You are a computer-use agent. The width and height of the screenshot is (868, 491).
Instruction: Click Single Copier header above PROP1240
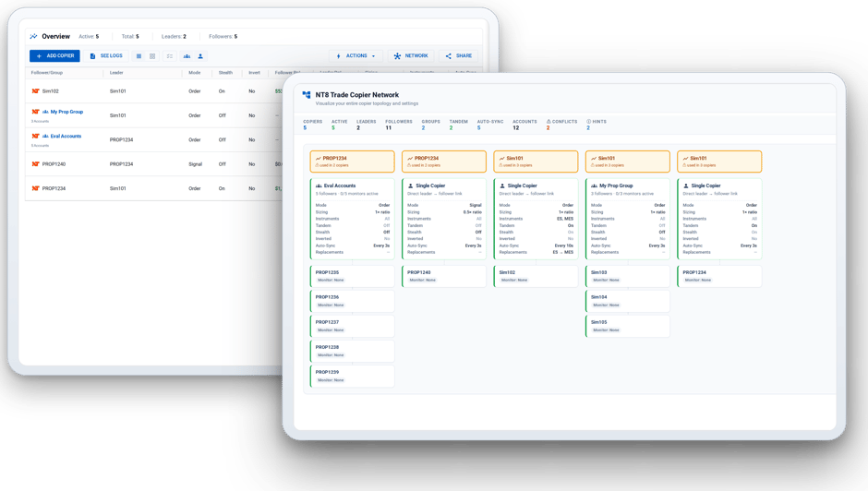coord(430,186)
